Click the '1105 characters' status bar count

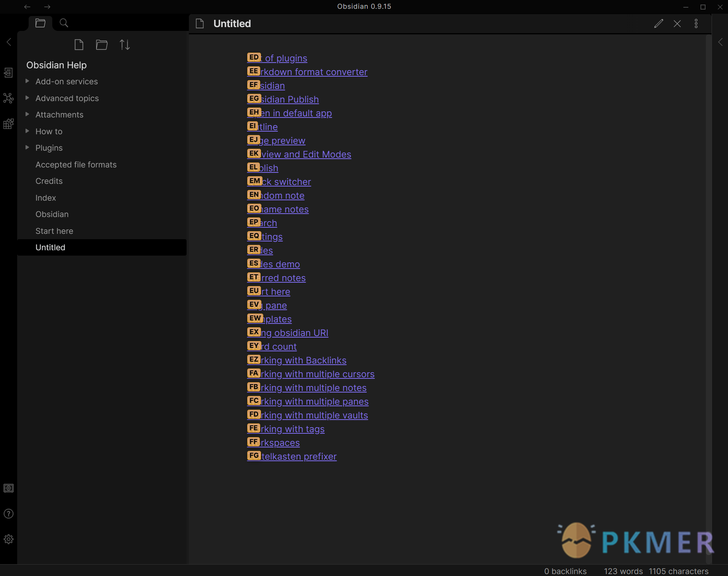click(679, 571)
